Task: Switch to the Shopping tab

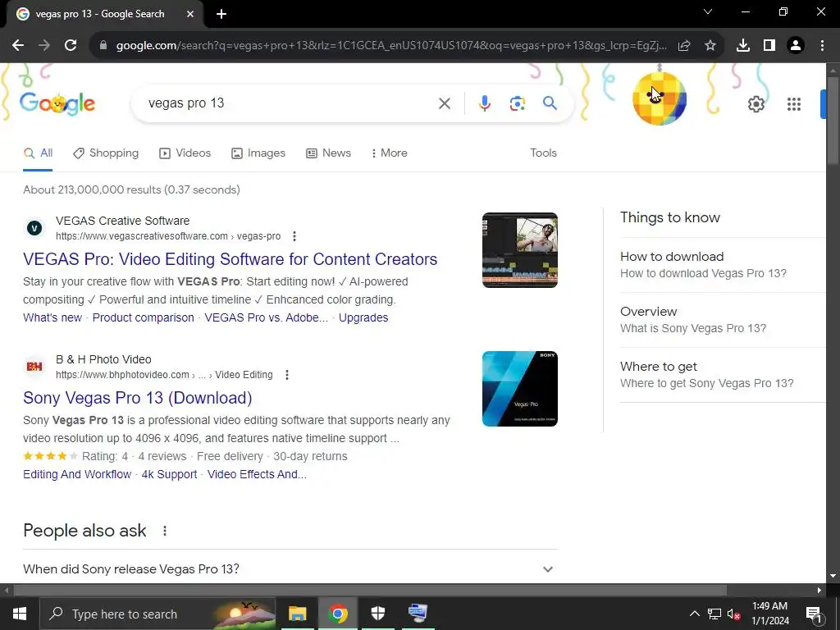Action: pyautogui.click(x=106, y=153)
